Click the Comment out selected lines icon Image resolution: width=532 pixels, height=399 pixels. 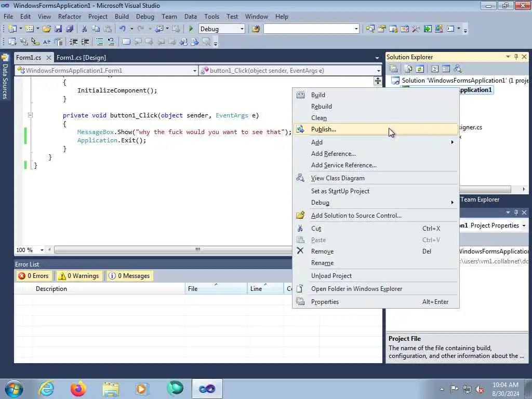pyautogui.click(x=99, y=42)
